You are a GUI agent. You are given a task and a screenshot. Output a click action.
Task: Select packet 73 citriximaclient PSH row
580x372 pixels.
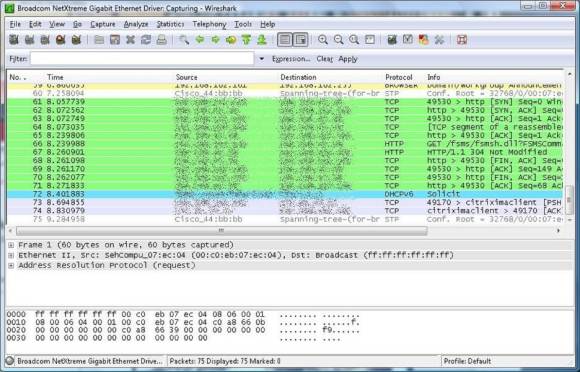click(x=285, y=203)
